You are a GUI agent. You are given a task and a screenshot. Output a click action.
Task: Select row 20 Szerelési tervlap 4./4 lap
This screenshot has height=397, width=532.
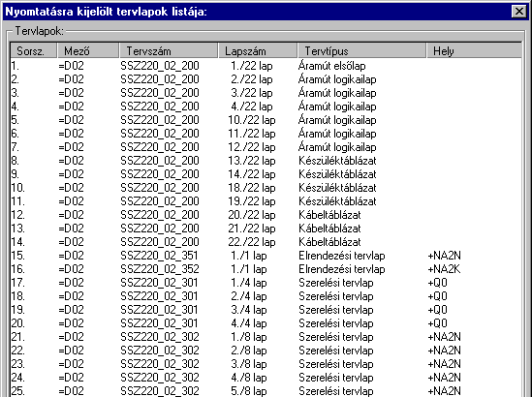[x=266, y=323]
